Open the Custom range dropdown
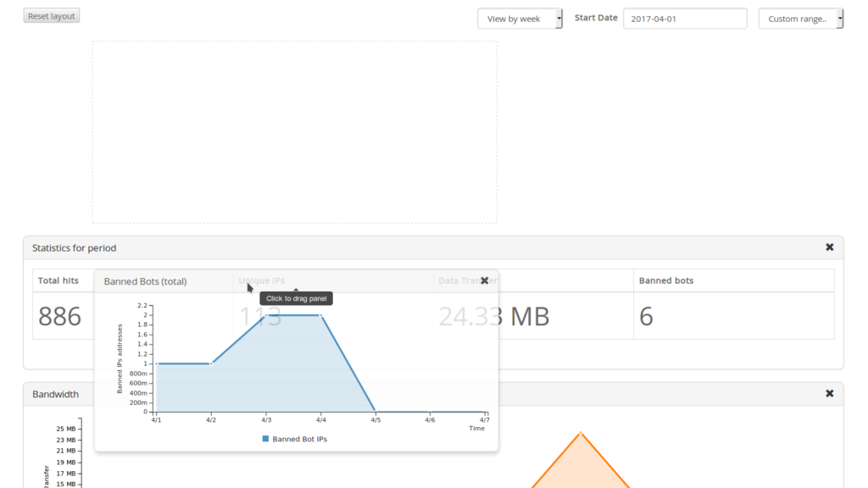 (x=800, y=19)
